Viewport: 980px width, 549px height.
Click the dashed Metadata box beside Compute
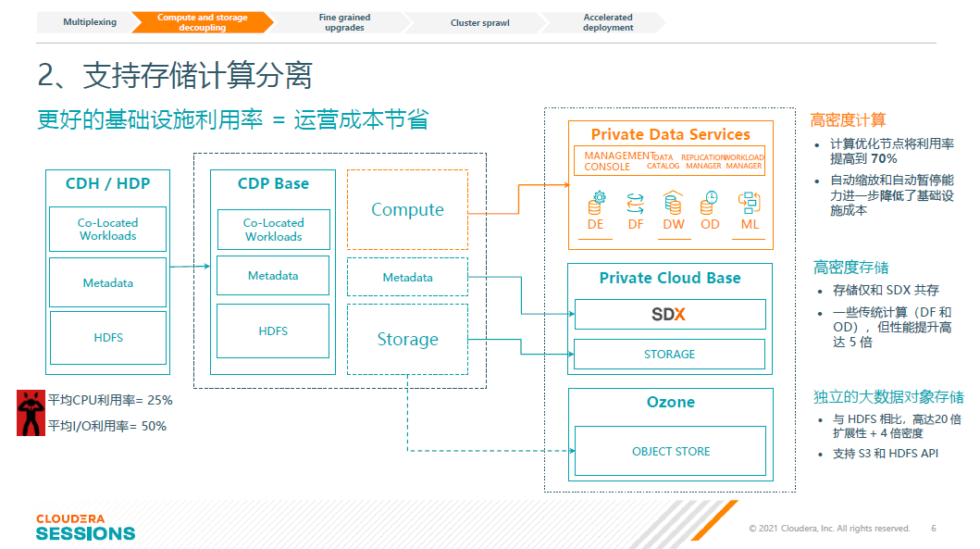click(x=407, y=277)
